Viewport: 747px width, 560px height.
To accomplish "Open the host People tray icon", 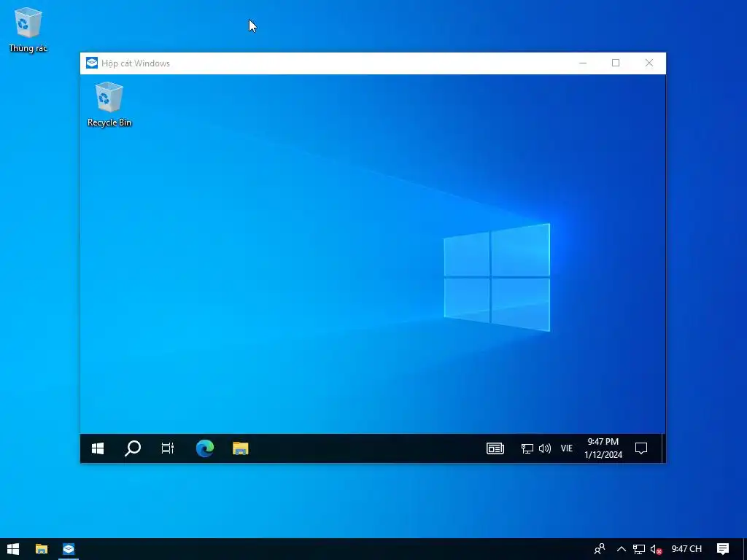I will (600, 549).
